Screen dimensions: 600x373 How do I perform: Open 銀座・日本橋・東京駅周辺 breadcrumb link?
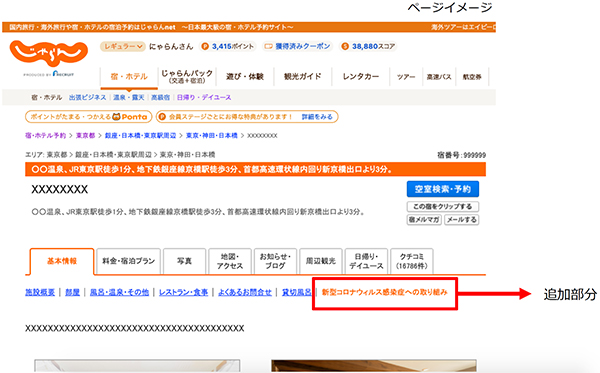(x=140, y=135)
